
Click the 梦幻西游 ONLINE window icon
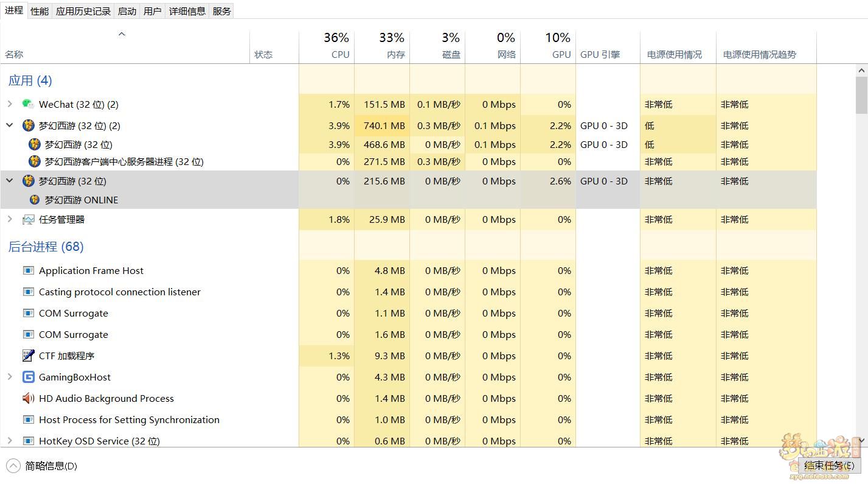pyautogui.click(x=35, y=200)
